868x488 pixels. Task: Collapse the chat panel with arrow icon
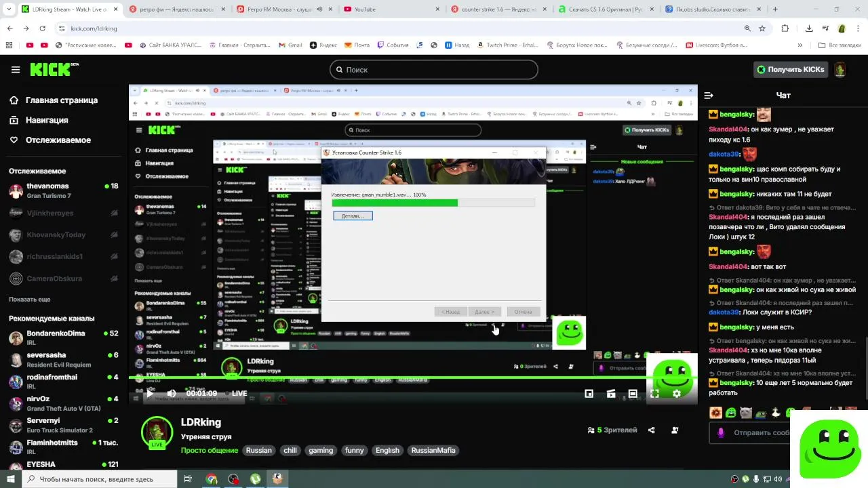[x=709, y=96]
